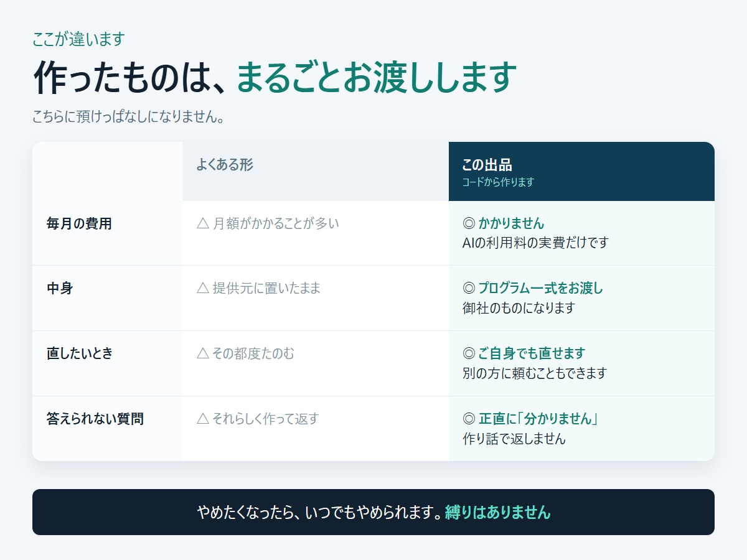Click the '毎月の費用' row label
The width and height of the screenshot is (747, 560).
point(79,223)
